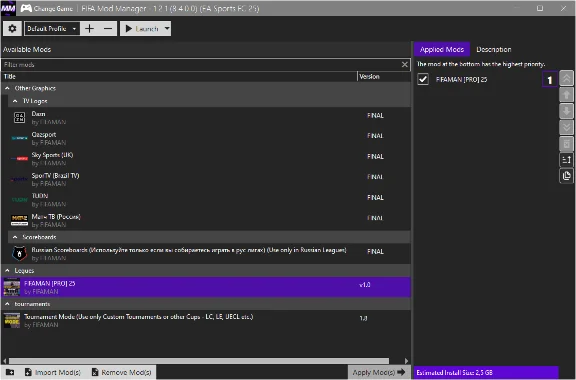The image size is (576, 380).
Task: Collapse the Other Graphics group
Action: pyautogui.click(x=7, y=88)
